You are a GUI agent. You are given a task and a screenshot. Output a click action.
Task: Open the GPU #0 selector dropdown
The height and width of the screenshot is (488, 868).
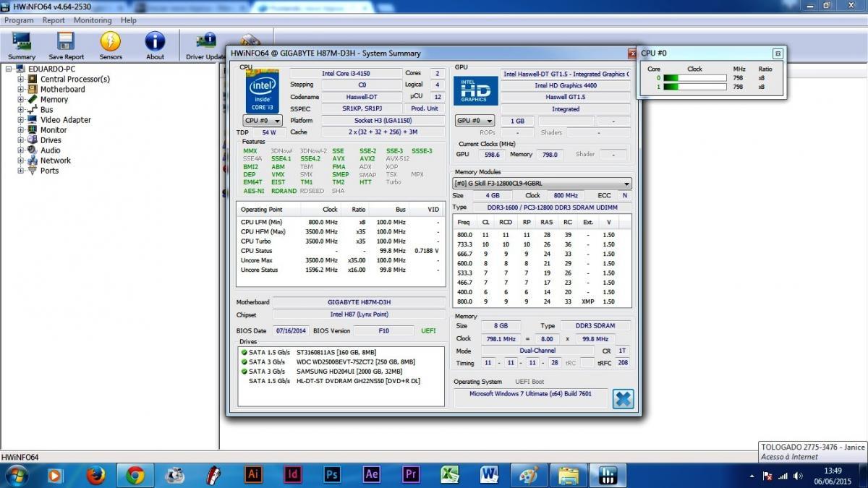(x=475, y=121)
